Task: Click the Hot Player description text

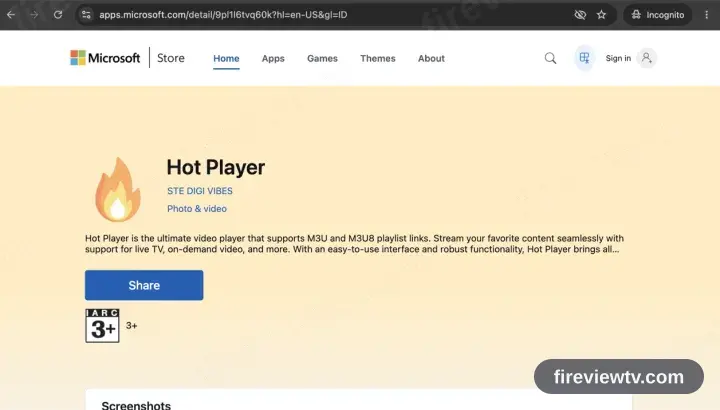Action: [x=354, y=244]
